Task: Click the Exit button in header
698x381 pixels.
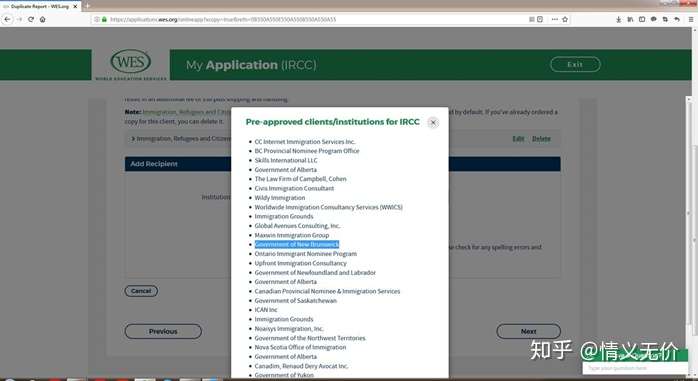Action: pyautogui.click(x=575, y=65)
